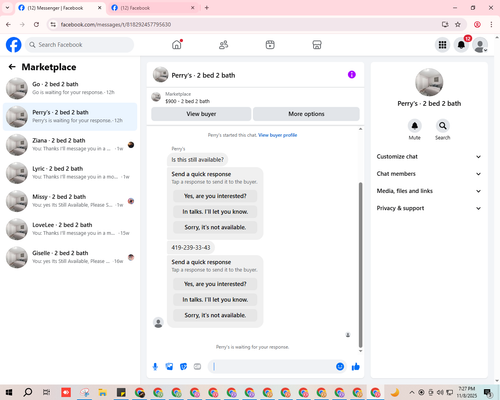Image resolution: width=500 pixels, height=400 pixels.
Task: Navigate back in browser
Action: point(8,24)
